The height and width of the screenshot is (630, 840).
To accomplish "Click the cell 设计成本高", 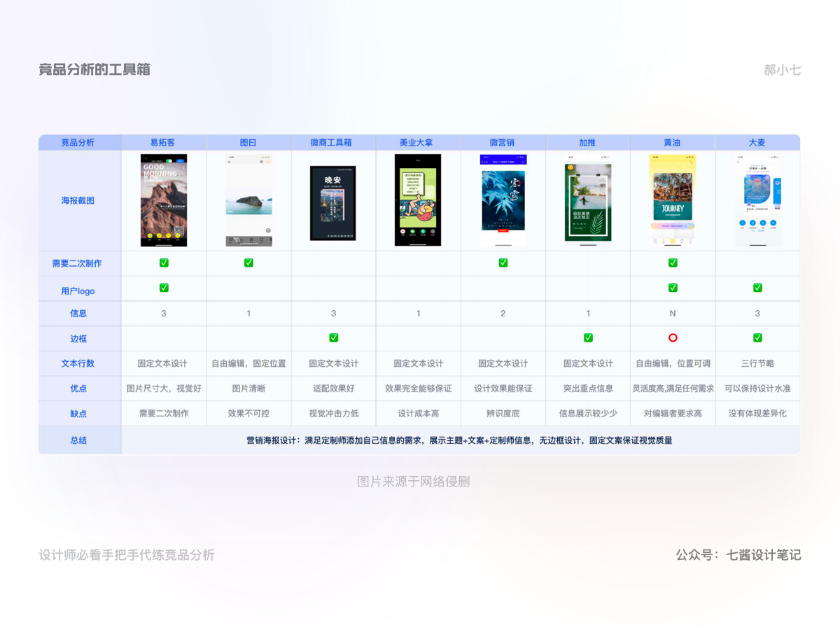I will (x=419, y=413).
